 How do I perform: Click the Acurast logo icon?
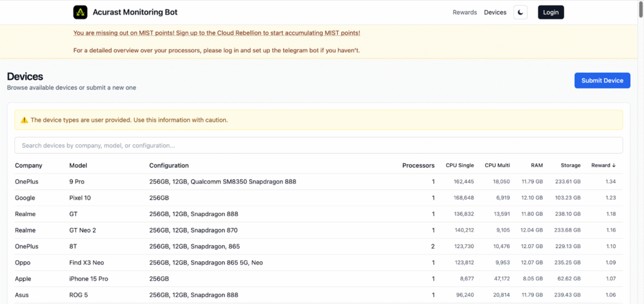pos(80,13)
